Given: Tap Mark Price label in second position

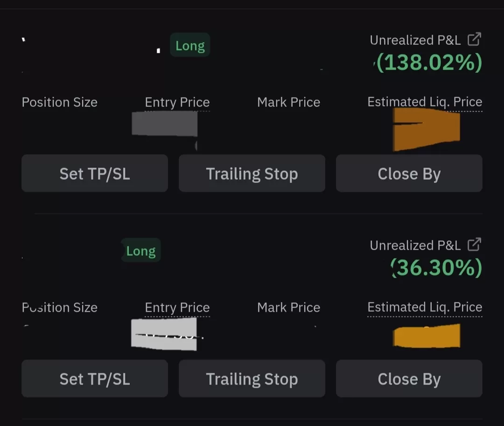Looking at the screenshot, I should click(x=289, y=308).
